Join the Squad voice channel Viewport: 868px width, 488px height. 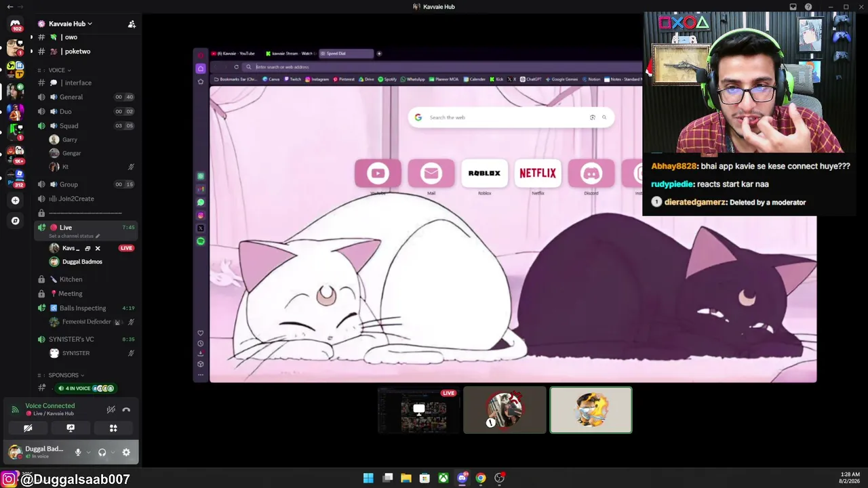[87, 125]
